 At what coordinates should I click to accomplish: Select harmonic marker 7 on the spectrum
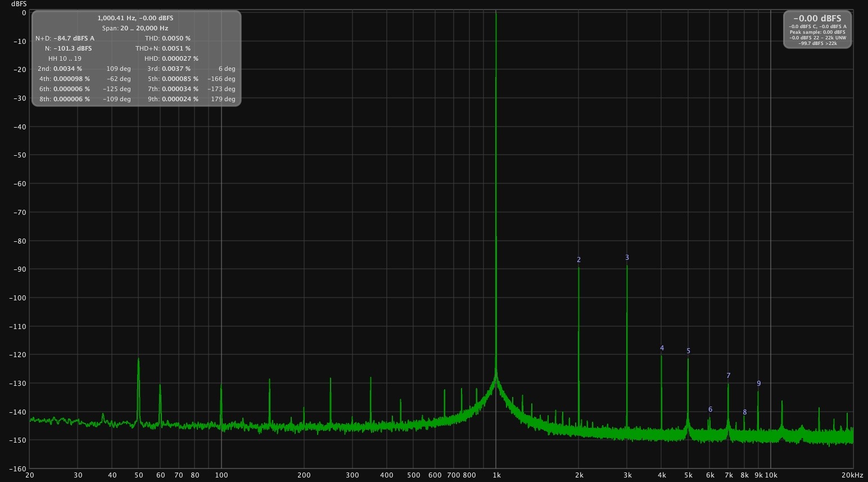728,376
